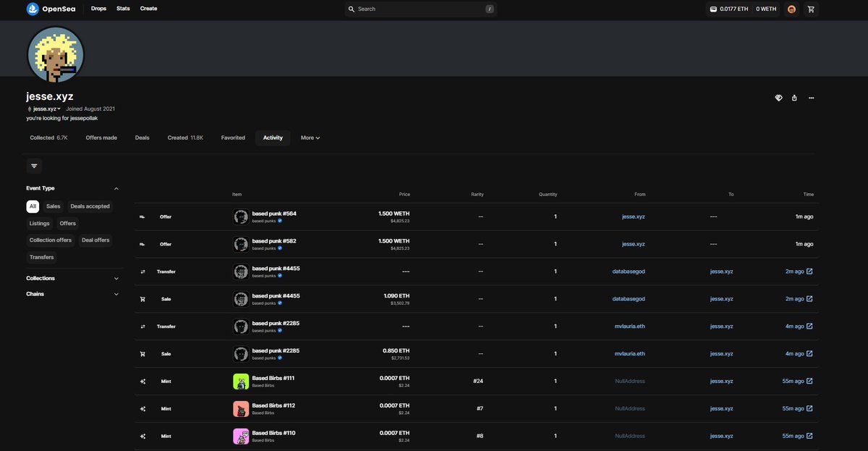Click the transfer arrows icon for based punk #2285

point(142,326)
